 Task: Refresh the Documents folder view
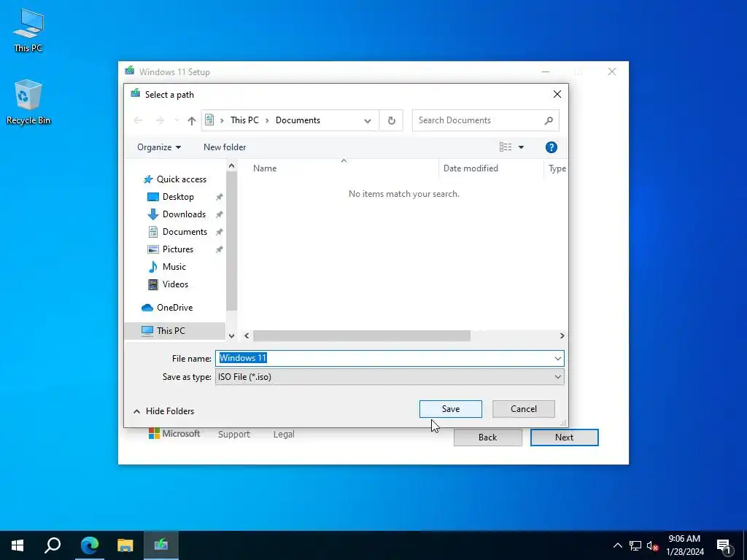[x=391, y=120]
